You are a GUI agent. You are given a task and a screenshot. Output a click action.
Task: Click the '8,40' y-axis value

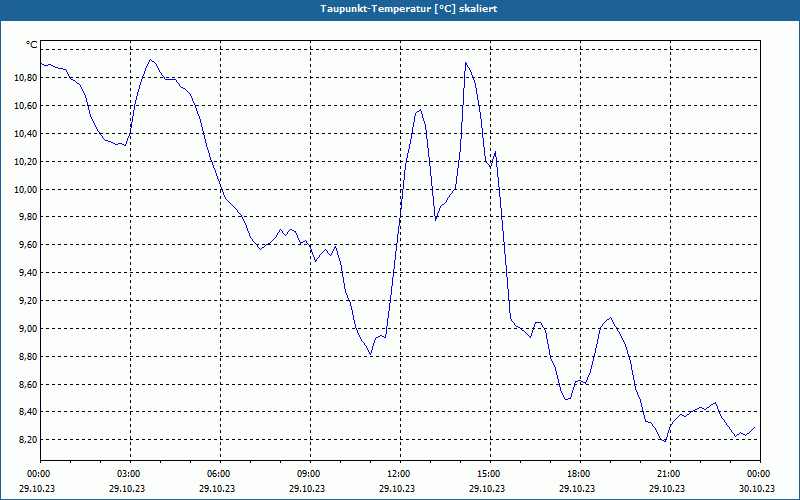[x=29, y=412]
